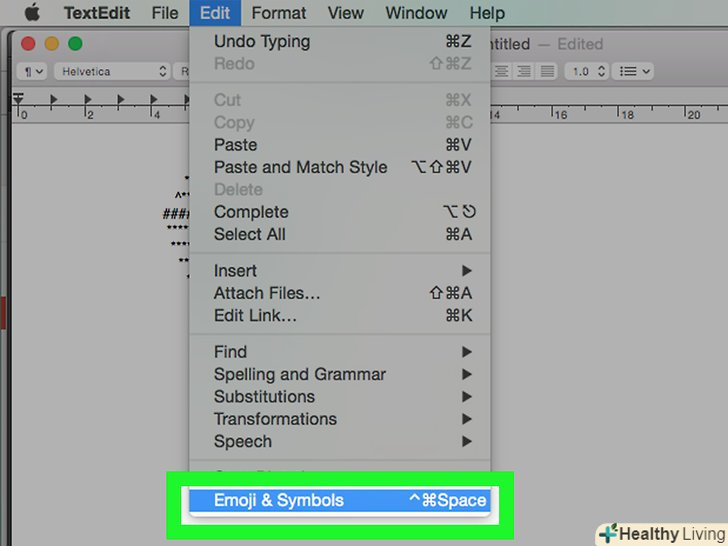Close the TextEdit window with red button
Viewport: 728px width, 546px height.
click(x=28, y=44)
